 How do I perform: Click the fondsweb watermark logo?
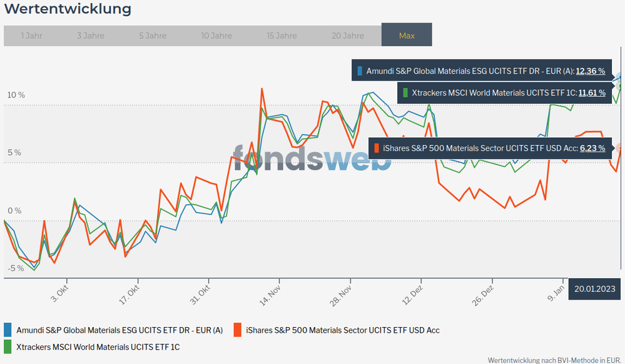click(x=312, y=158)
